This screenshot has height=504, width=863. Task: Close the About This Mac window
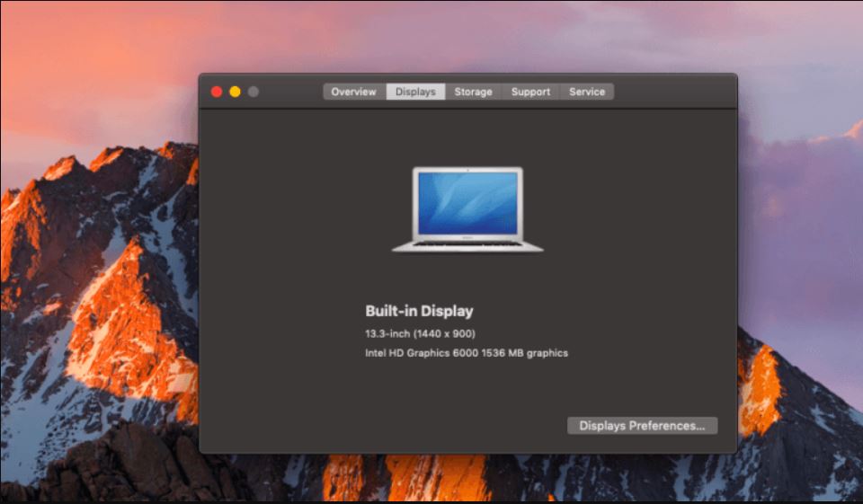217,92
